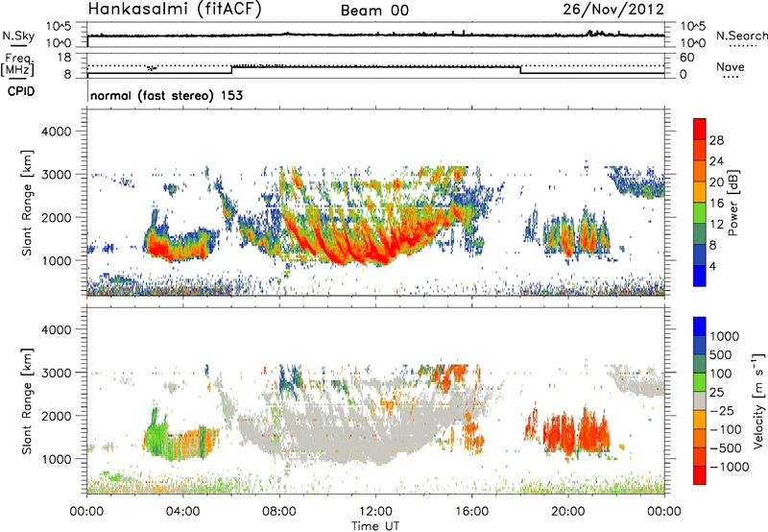Screen dimensions: 768x532
Task: Click the Time UT axis label
Action: [x=375, y=526]
